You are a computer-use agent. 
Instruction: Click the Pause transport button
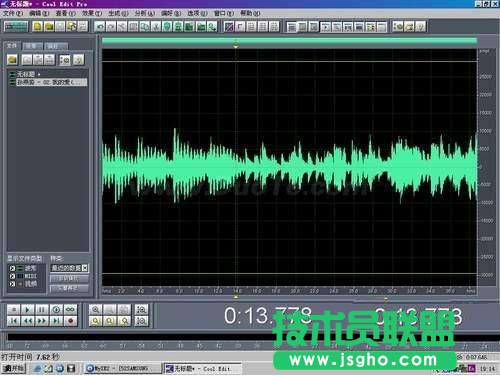click(42, 310)
